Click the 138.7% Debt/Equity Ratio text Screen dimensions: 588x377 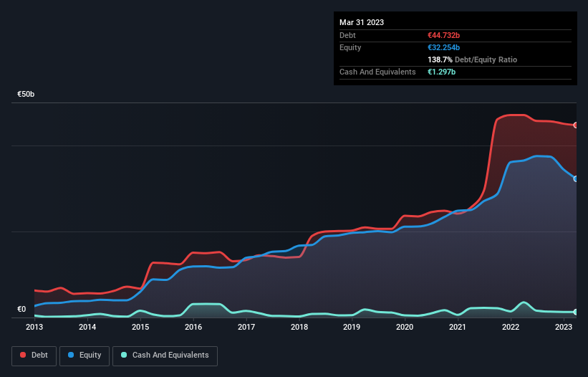click(472, 59)
